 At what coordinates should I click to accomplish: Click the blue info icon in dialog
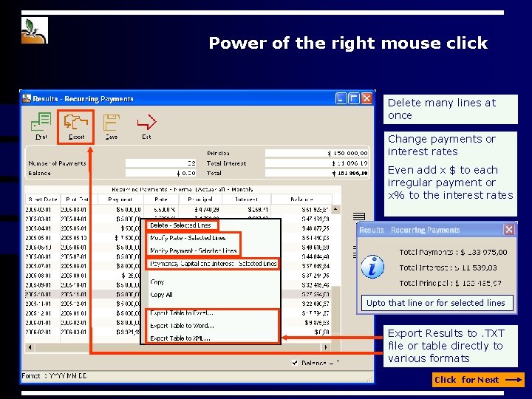click(372, 267)
